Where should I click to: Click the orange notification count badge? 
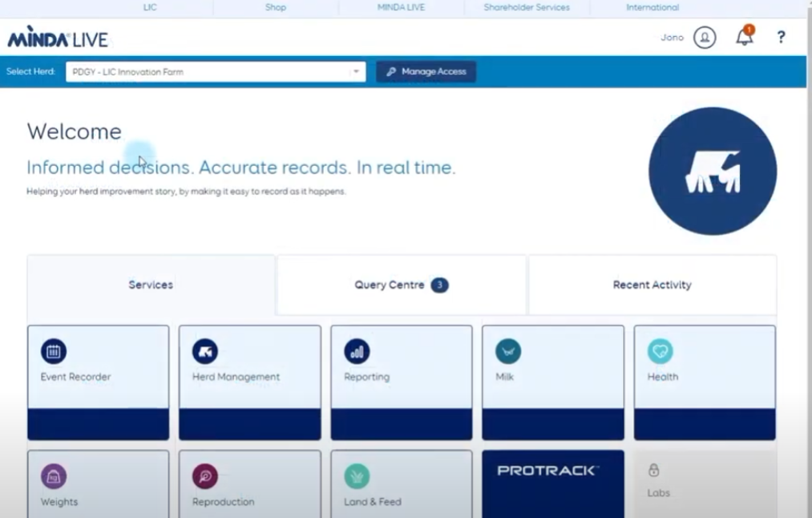pyautogui.click(x=749, y=30)
